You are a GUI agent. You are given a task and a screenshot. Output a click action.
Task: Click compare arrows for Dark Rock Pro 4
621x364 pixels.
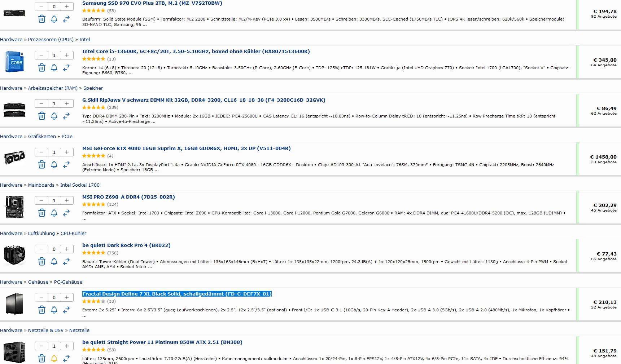[x=66, y=261]
